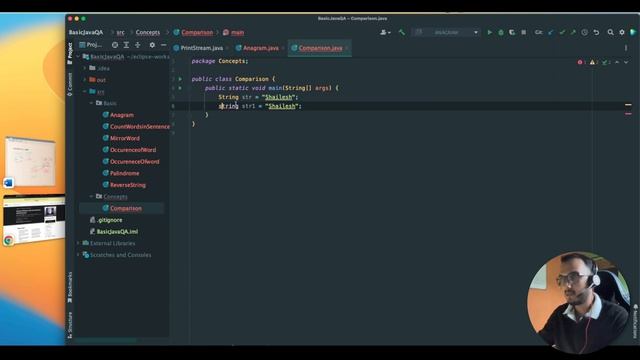Close the Anagram.java tab
640x360 pixels.
click(x=283, y=48)
